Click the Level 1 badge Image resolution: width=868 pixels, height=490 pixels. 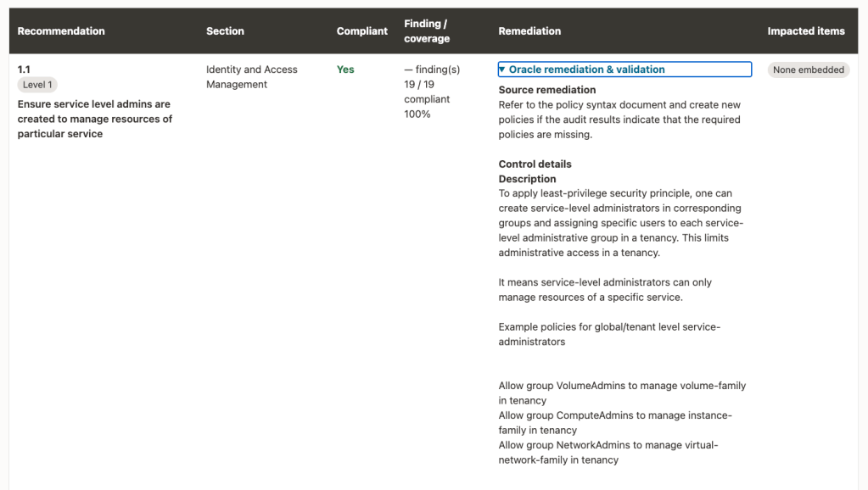pos(37,85)
